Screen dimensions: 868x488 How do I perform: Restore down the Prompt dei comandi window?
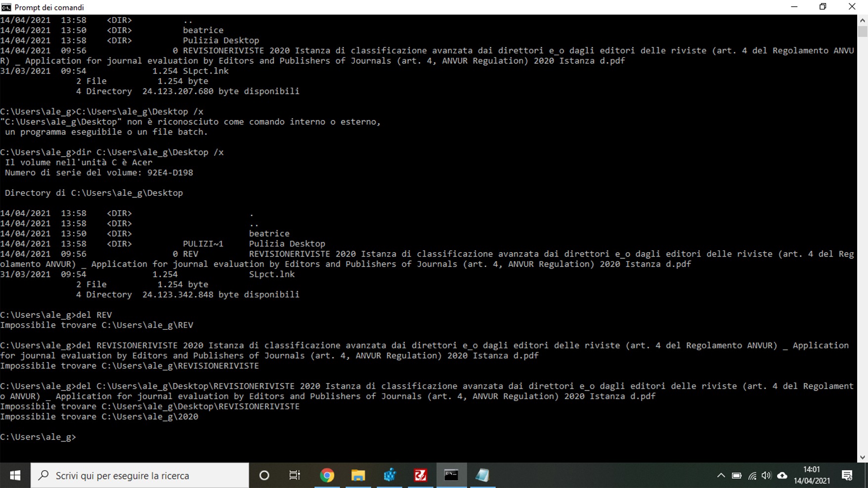tap(823, 7)
